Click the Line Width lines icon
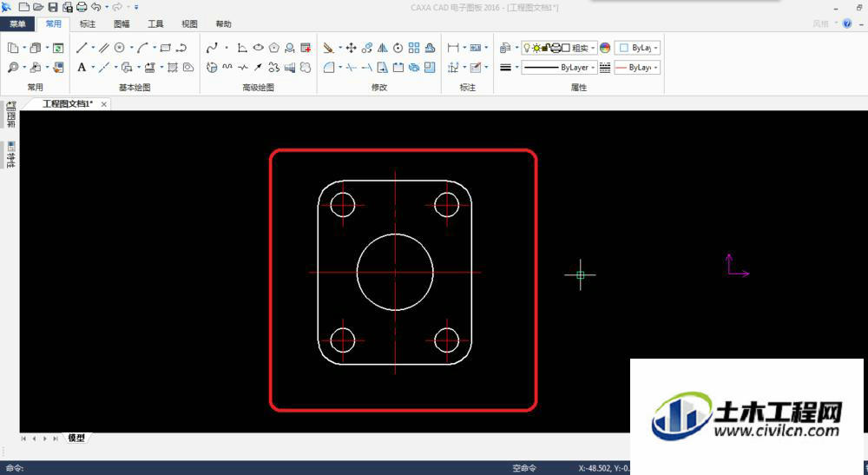Image resolution: width=868 pixels, height=475 pixels. pyautogui.click(x=505, y=68)
